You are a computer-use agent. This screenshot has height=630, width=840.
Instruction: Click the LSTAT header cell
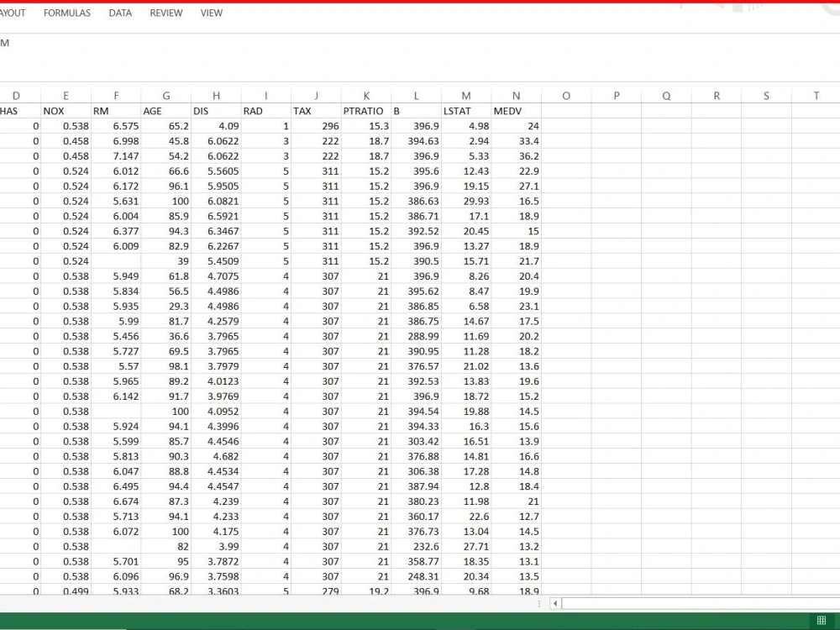466,111
